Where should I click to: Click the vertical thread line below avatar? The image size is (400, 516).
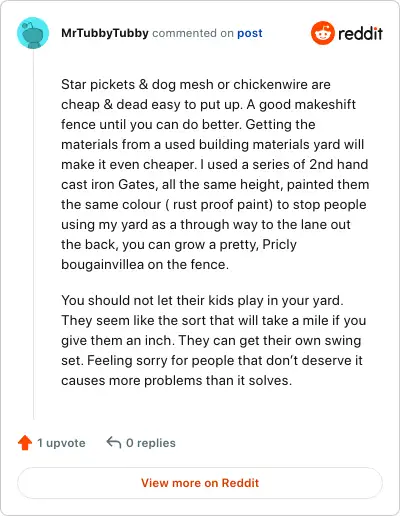pyautogui.click(x=33, y=235)
